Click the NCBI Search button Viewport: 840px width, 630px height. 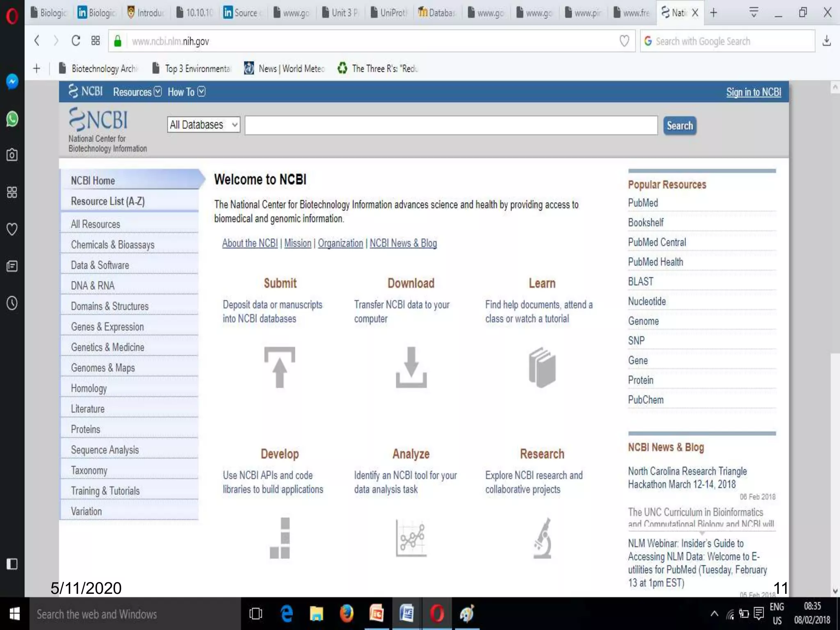680,126
